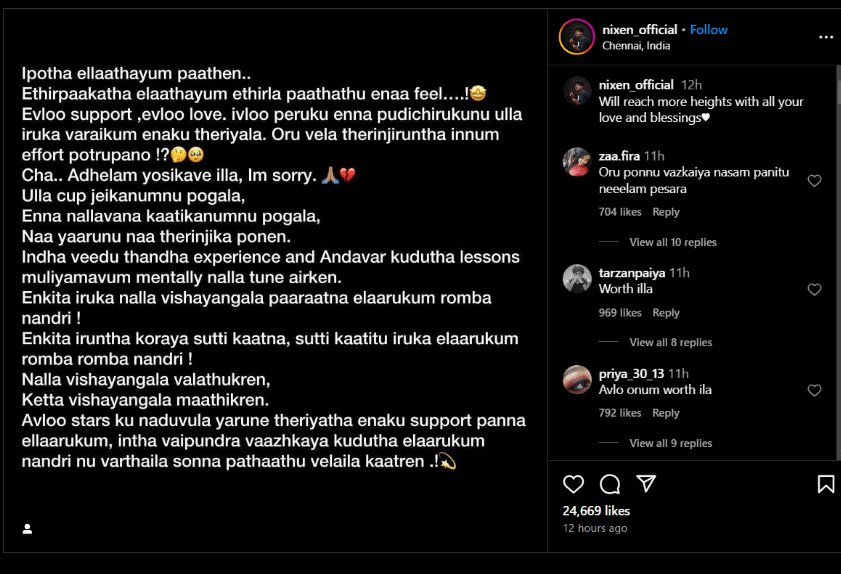Reply to zaa.fira's comment
Viewport: 841px width, 574px height.
click(x=666, y=212)
